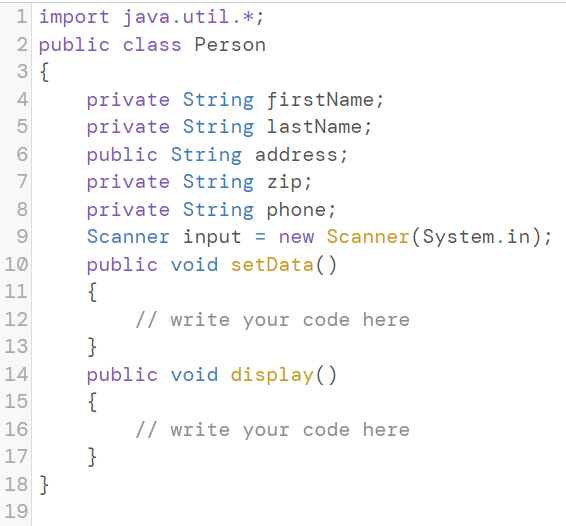Click the import java.util.* statement
The image size is (566, 526).
[x=152, y=17]
